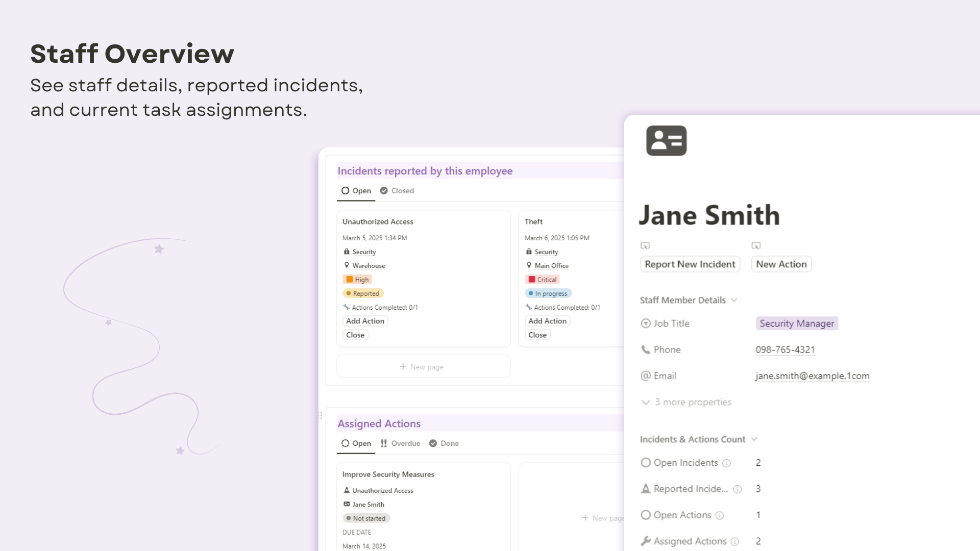The width and height of the screenshot is (980, 551).
Task: Collapse Incidents & Actions Count section
Action: click(x=698, y=439)
